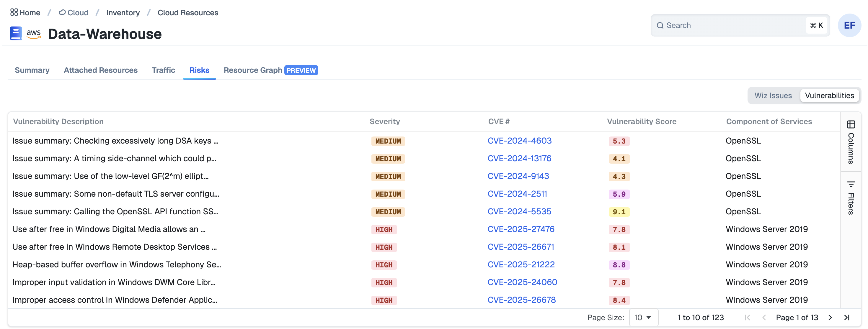Click OpenSSL component for CVE-2024-4603
The height and width of the screenshot is (329, 868).
(x=743, y=141)
